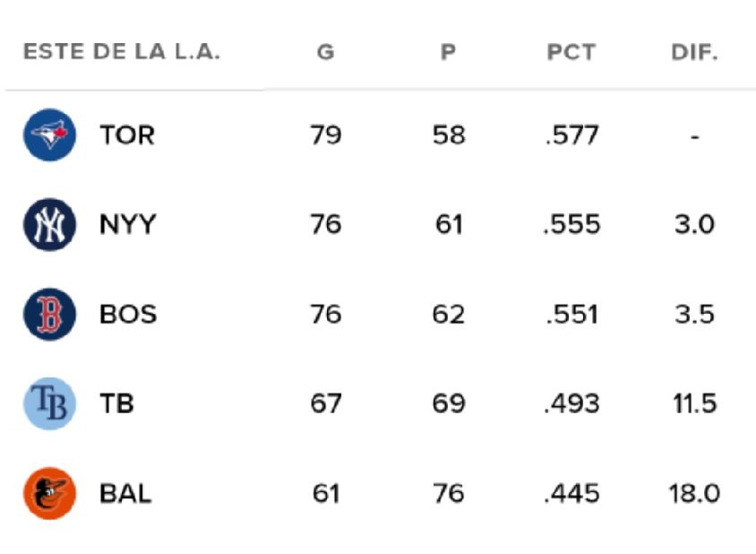
Task: Click Boston's 62 losses value
Action: click(448, 314)
